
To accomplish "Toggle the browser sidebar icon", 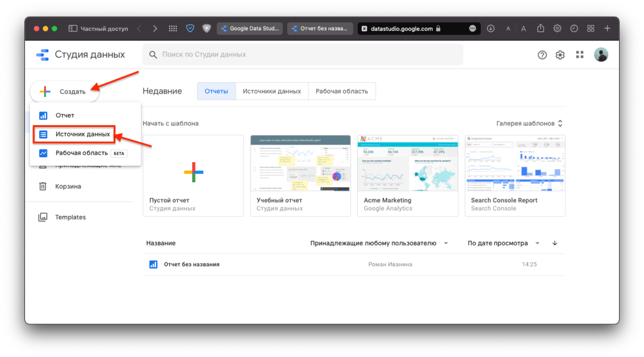I will 73,29.
